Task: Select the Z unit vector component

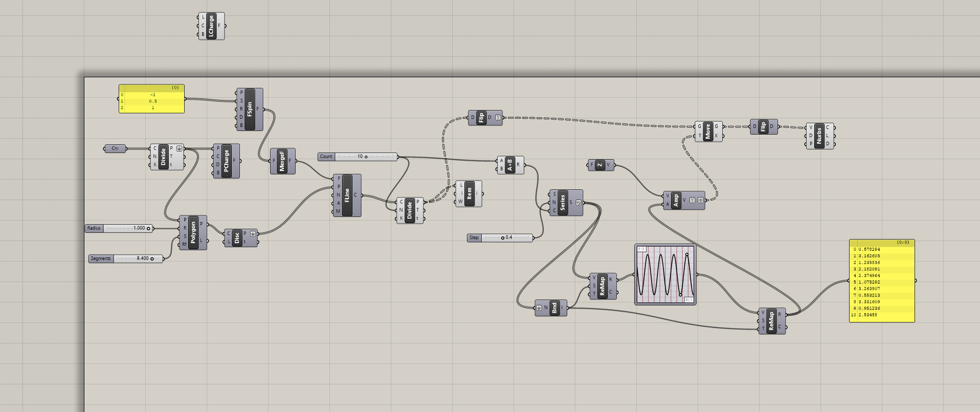Action: tap(600, 165)
